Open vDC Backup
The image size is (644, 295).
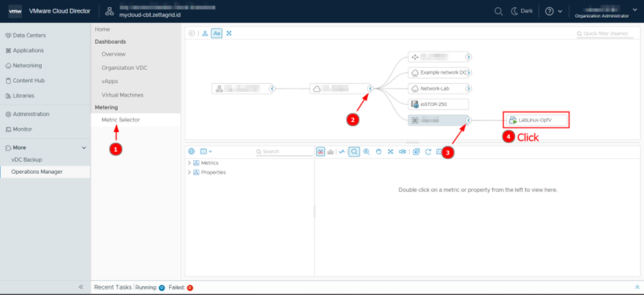point(27,159)
